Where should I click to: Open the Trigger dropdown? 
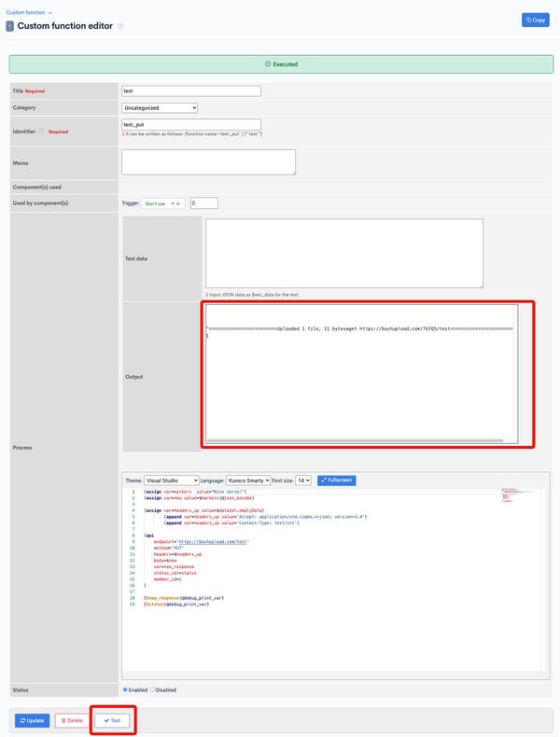click(x=162, y=203)
